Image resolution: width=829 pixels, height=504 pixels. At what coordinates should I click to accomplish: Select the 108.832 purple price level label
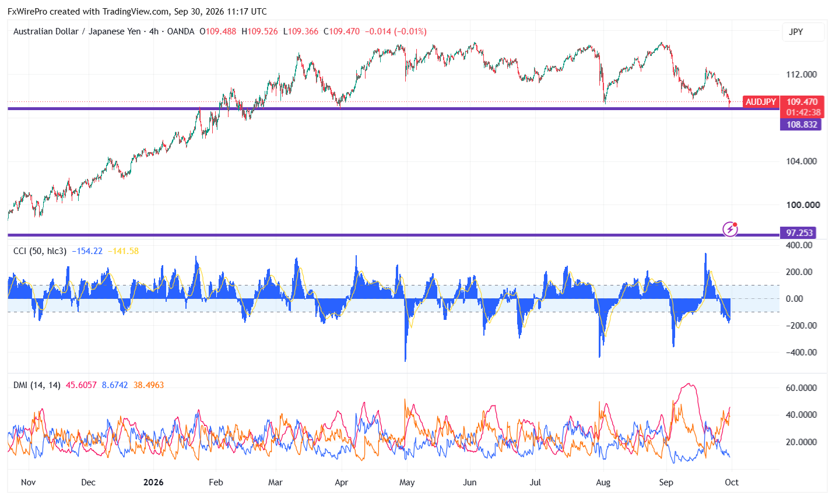802,124
